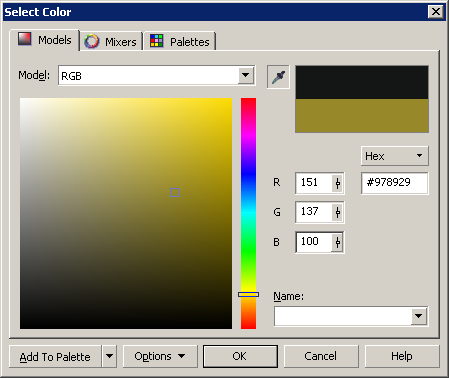Click the R value field showing 151
This screenshot has width=449, height=378.
click(314, 183)
